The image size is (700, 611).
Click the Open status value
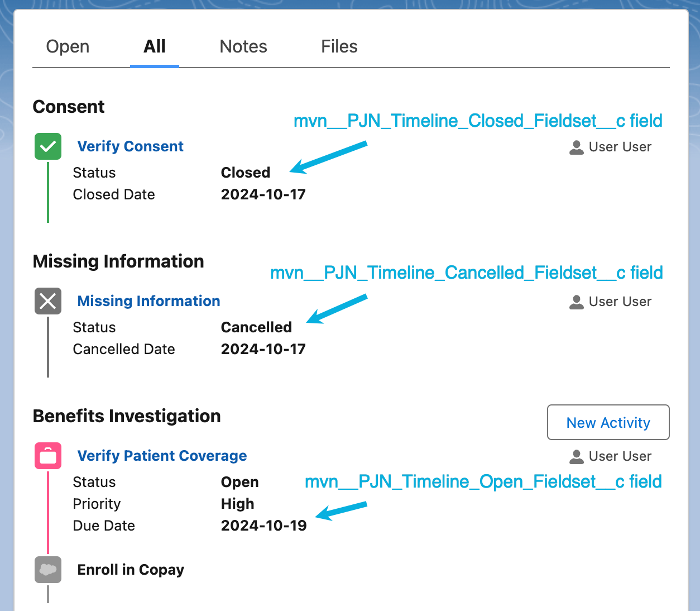240,482
